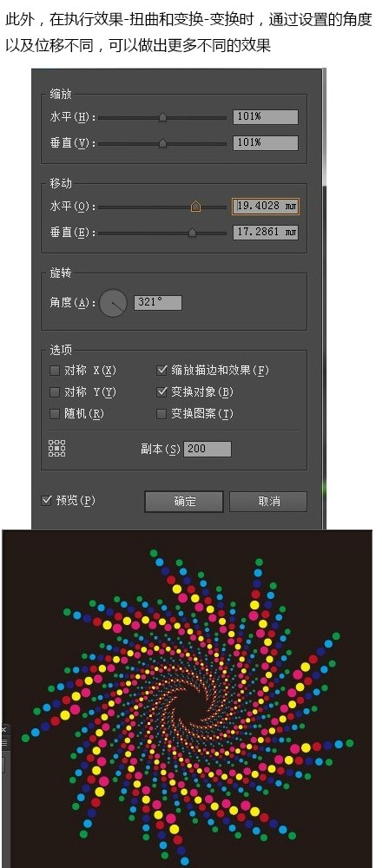Screen dimensions: 382x868
Task: Click the 缩放 垂直 slider handle
Action: (x=162, y=143)
